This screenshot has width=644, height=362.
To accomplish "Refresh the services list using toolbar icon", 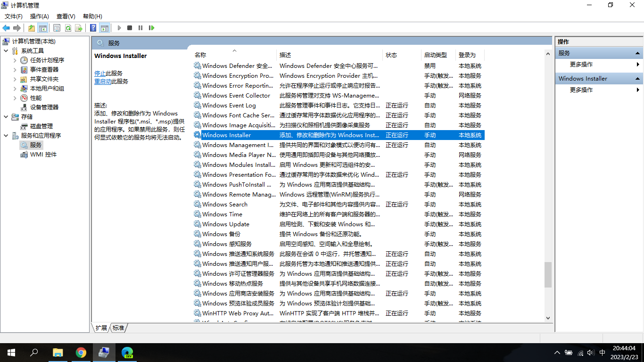I will [x=68, y=28].
